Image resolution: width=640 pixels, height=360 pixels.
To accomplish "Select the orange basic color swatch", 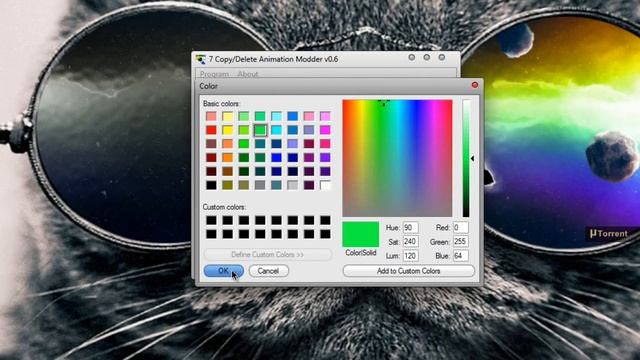I will click(227, 158).
